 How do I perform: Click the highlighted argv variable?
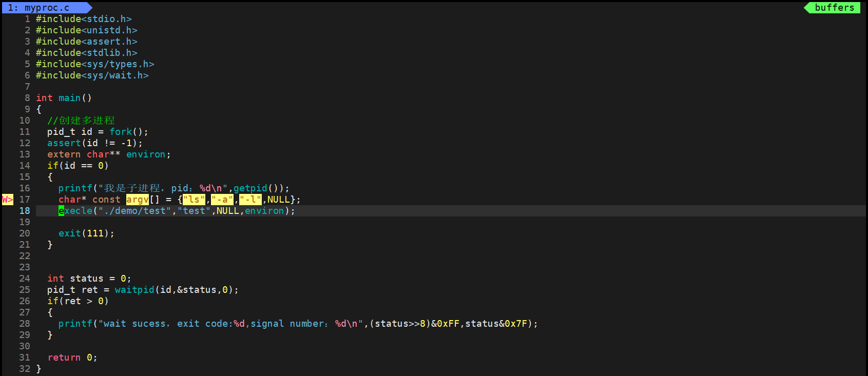click(x=138, y=200)
